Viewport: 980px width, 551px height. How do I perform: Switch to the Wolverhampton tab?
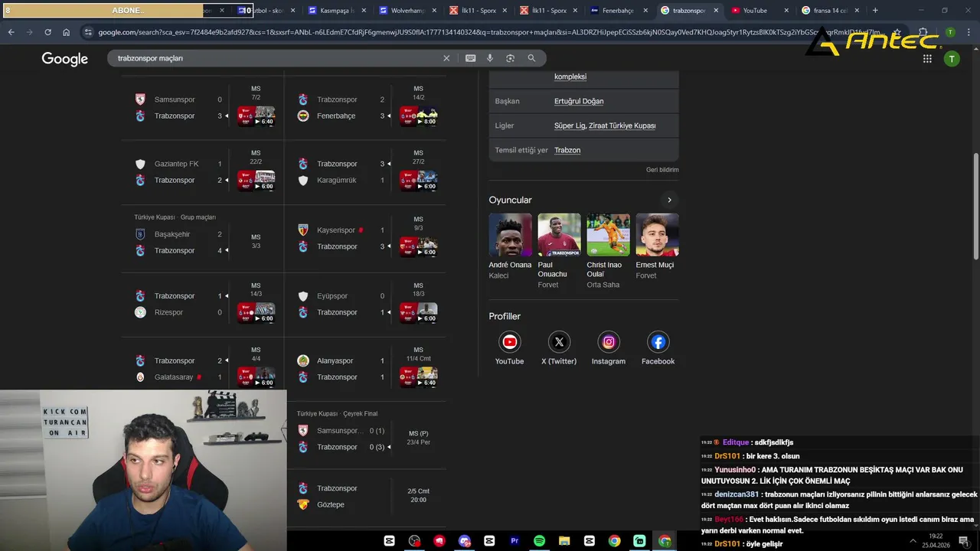(x=409, y=11)
